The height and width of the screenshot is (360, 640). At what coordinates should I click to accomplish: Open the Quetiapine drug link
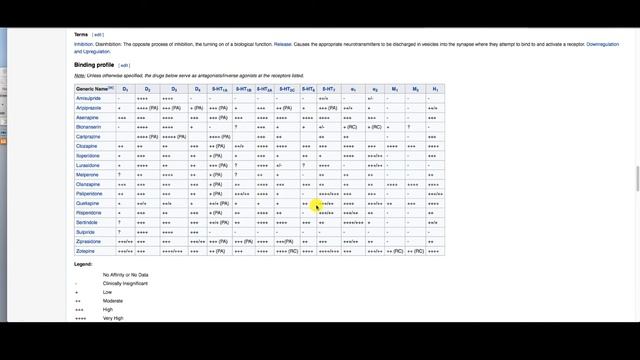[87, 203]
